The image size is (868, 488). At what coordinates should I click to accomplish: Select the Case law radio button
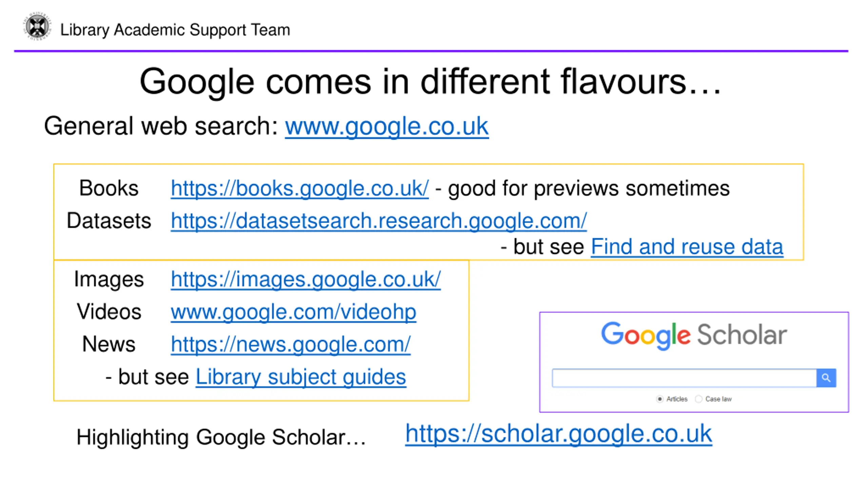(x=698, y=399)
